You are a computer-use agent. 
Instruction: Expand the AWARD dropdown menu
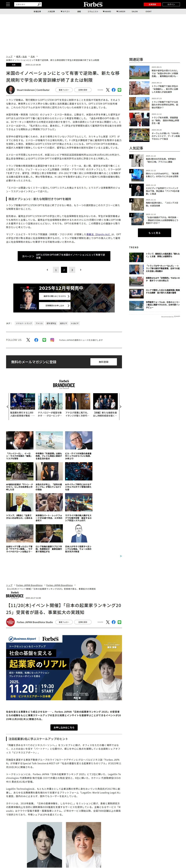pos(107,11)
